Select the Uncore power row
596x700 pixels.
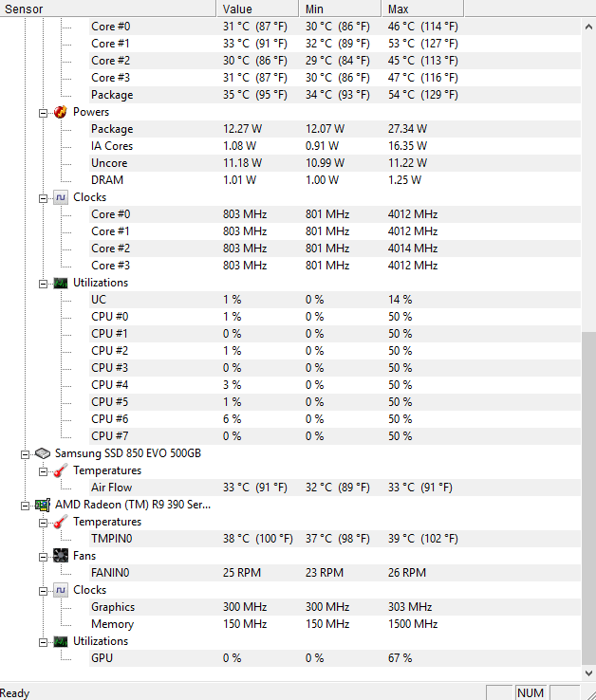point(335,163)
